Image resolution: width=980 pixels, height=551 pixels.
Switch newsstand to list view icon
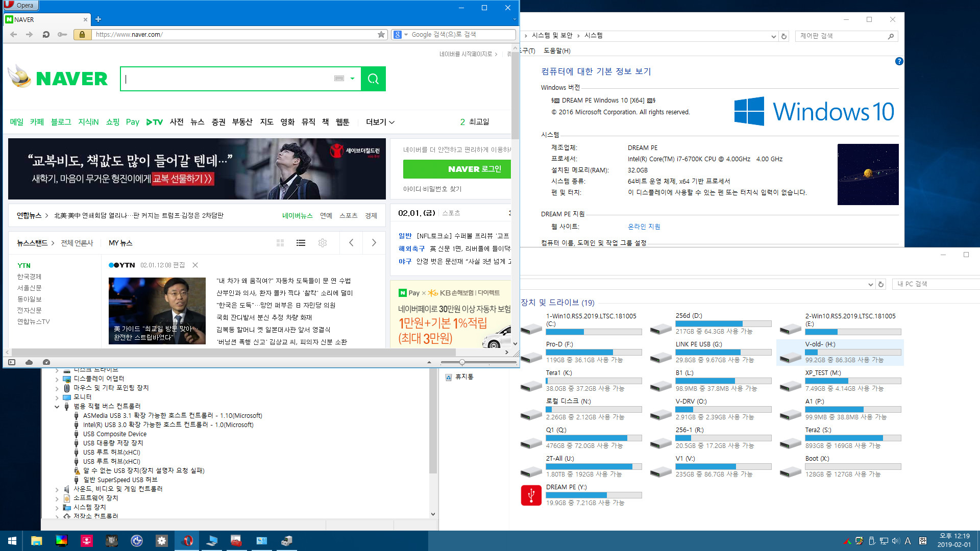click(x=301, y=243)
